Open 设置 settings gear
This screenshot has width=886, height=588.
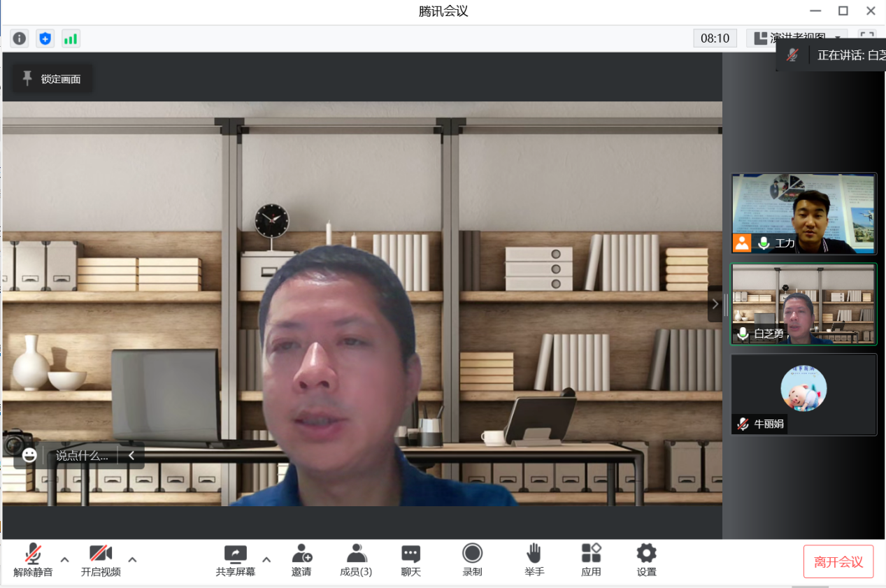point(646,561)
